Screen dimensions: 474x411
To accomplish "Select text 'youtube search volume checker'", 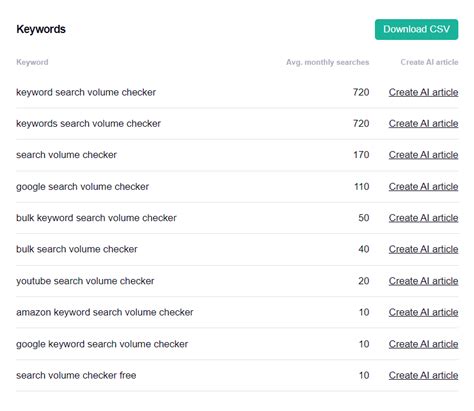I will coord(85,281).
